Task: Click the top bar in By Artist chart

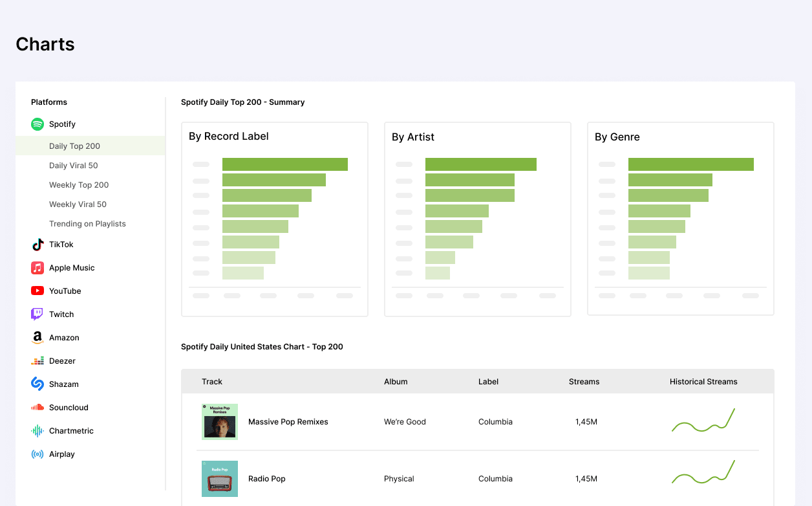Action: click(481, 164)
